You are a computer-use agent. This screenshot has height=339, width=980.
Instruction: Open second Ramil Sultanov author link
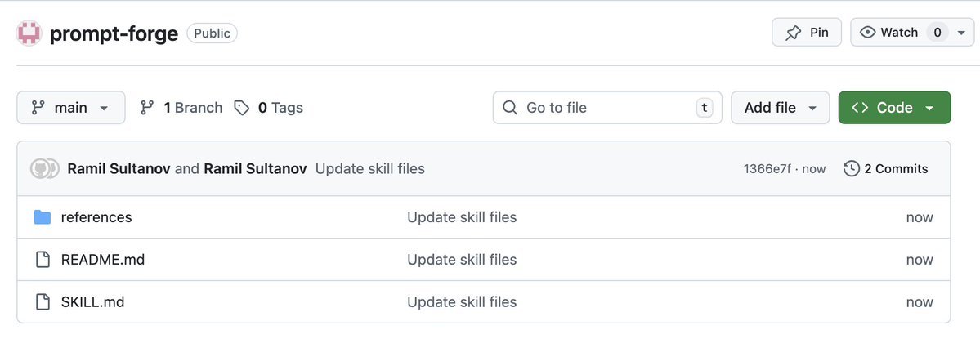tap(255, 168)
